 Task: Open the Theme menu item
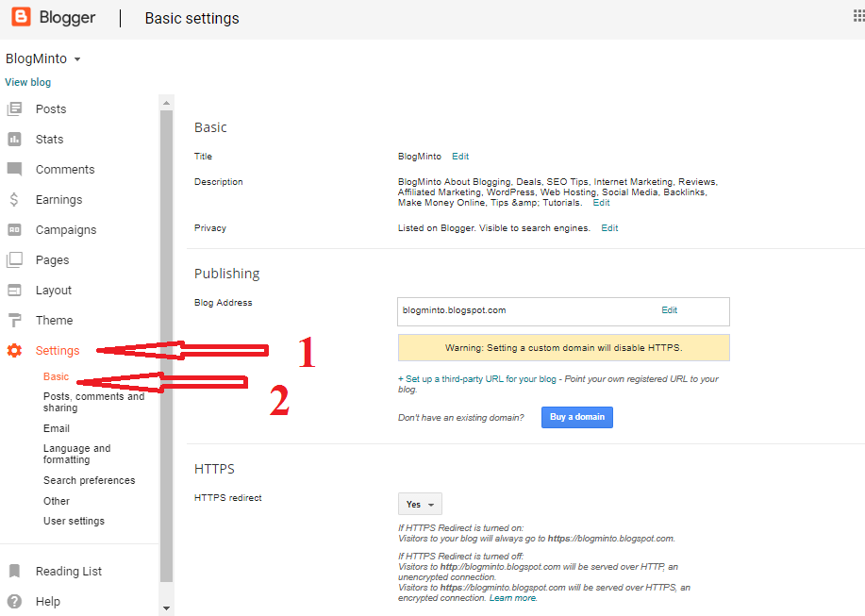pyautogui.click(x=54, y=321)
